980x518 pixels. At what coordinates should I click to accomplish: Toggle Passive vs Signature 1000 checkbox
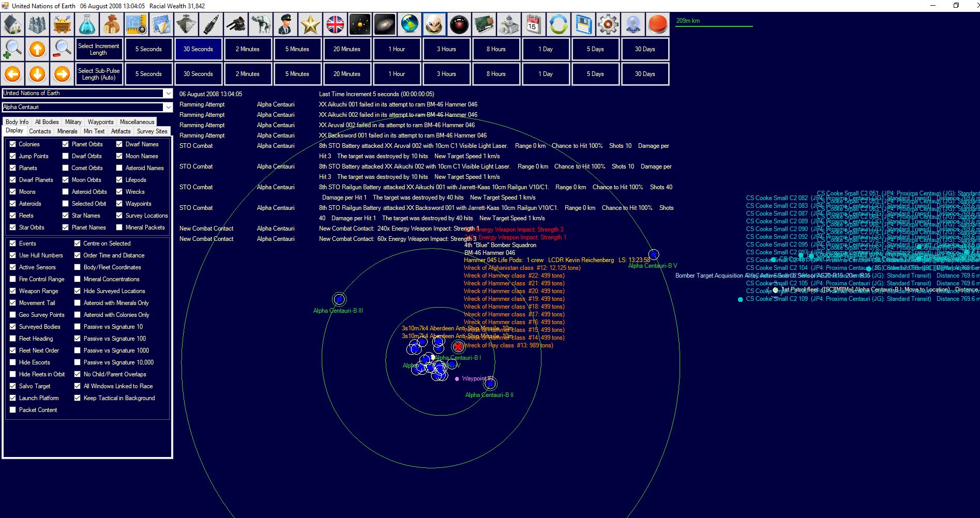78,351
